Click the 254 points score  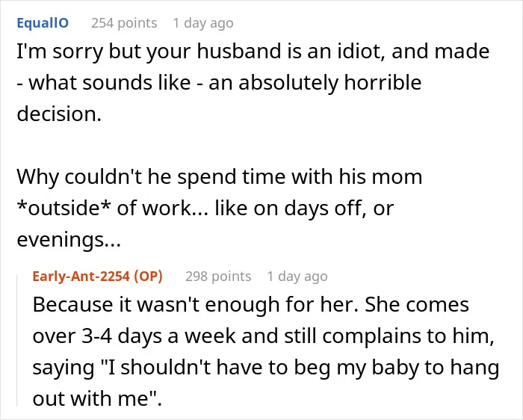click(x=124, y=23)
